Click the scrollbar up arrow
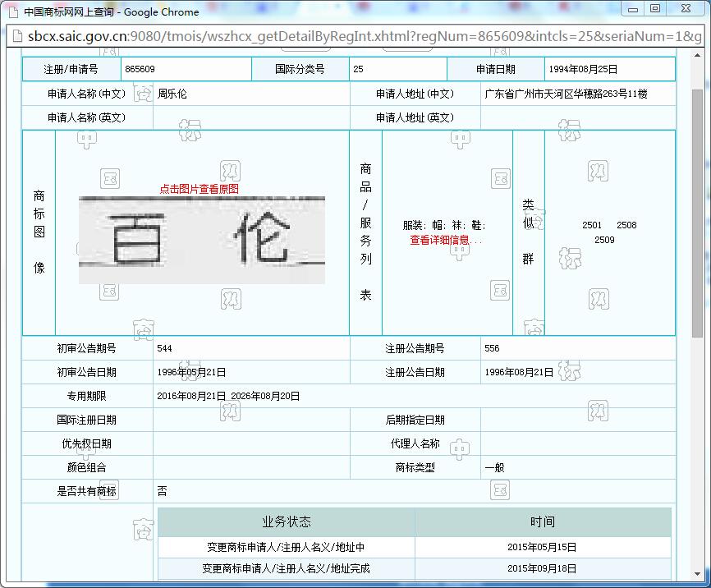This screenshot has height=588, width=711. click(x=697, y=59)
